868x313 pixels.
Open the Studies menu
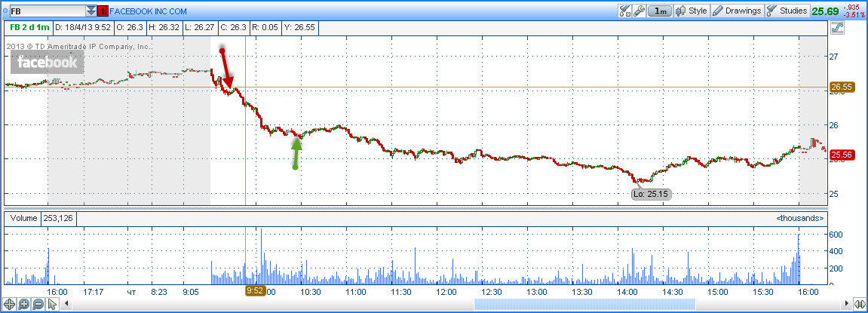click(x=787, y=11)
